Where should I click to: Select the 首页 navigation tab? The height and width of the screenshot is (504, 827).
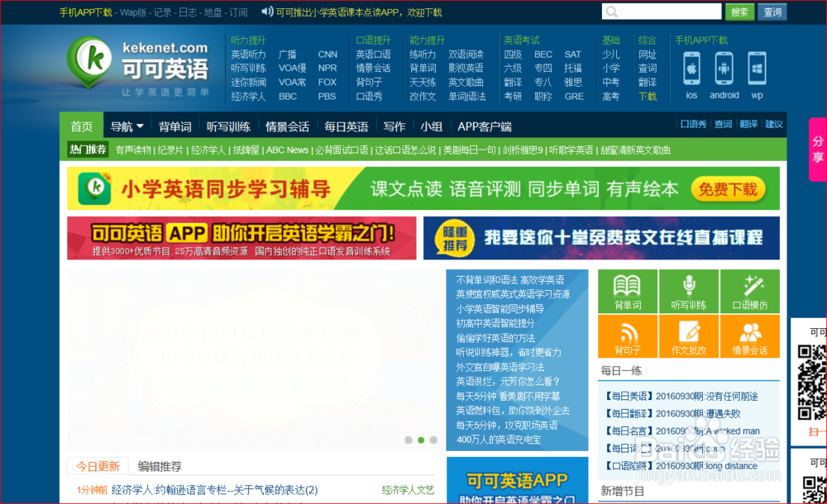pos(81,126)
